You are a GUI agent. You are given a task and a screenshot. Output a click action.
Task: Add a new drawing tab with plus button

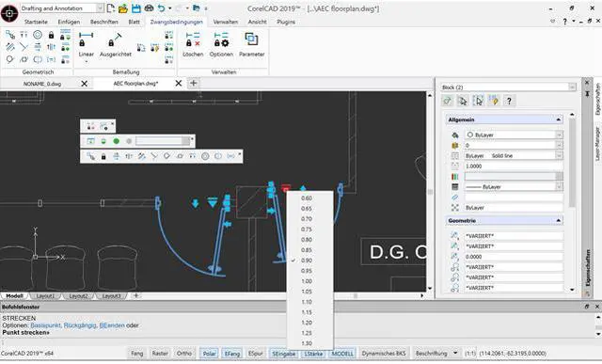[x=194, y=83]
